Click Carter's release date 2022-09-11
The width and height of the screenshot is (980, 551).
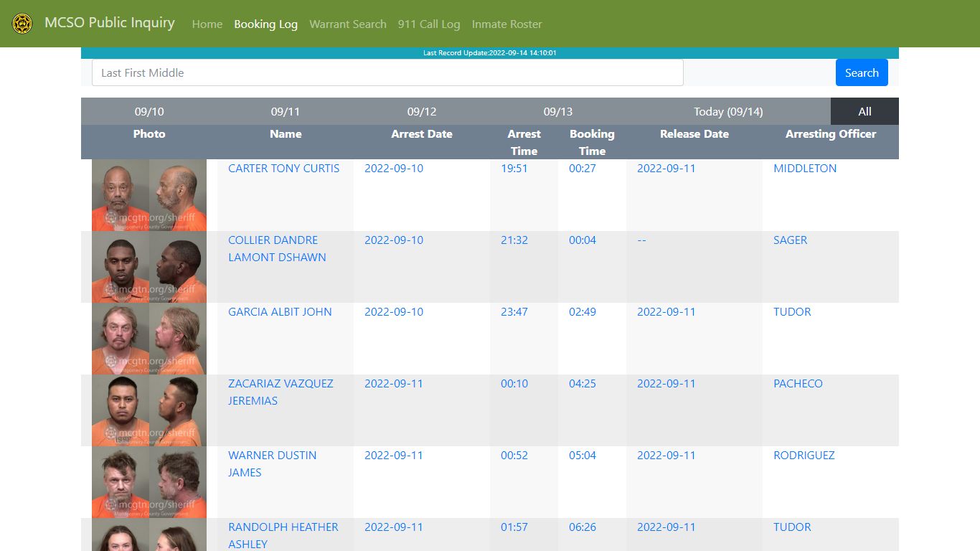[666, 168]
